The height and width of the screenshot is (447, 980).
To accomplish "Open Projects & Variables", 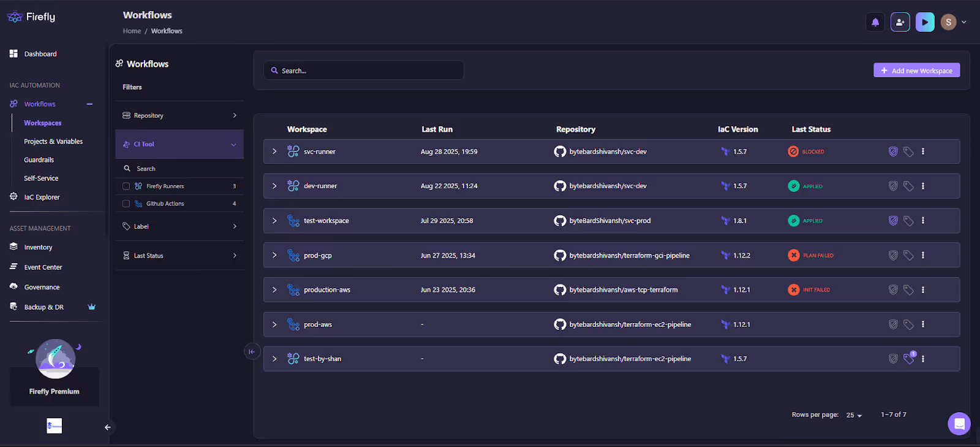I will click(x=53, y=142).
